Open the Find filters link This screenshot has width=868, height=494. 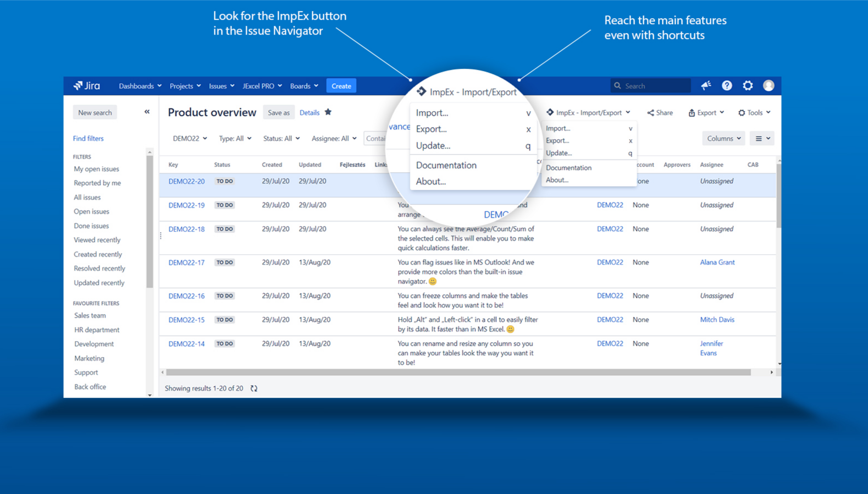point(88,139)
